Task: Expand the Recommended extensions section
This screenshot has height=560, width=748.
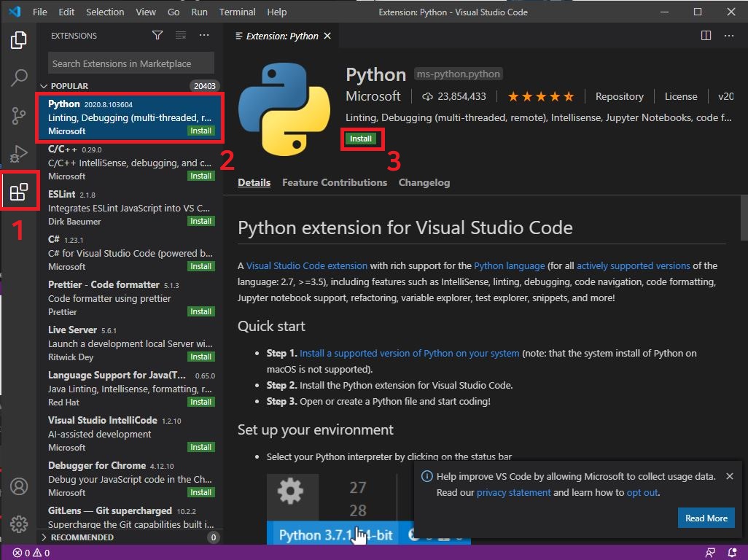Action: pyautogui.click(x=77, y=537)
